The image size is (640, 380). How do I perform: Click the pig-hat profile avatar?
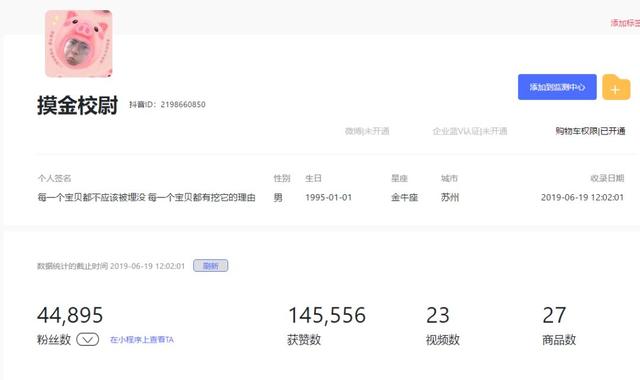tap(78, 44)
